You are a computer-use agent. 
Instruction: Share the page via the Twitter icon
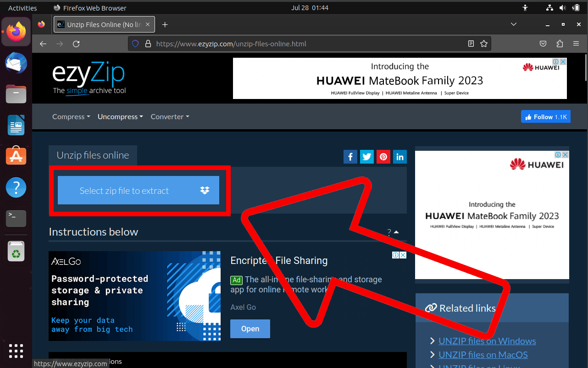pos(366,157)
